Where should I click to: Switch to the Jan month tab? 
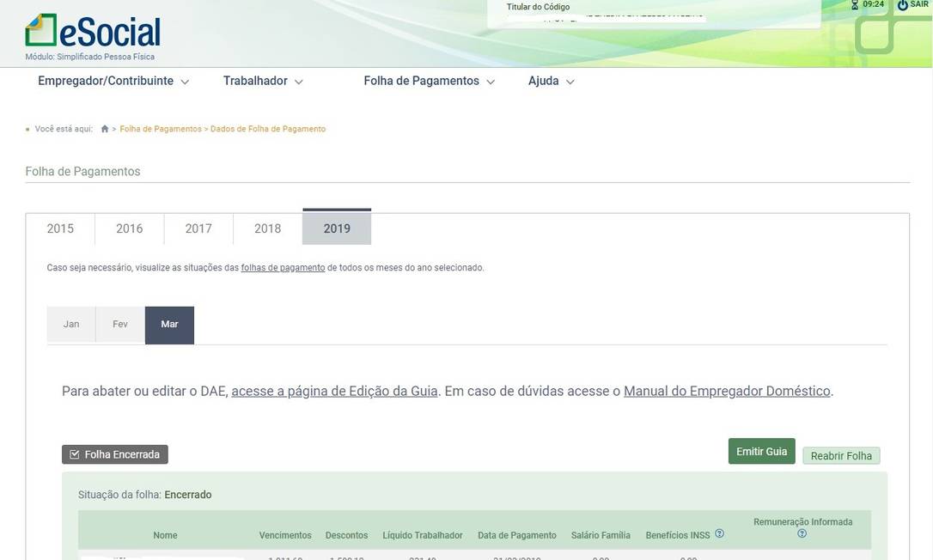[x=71, y=325]
